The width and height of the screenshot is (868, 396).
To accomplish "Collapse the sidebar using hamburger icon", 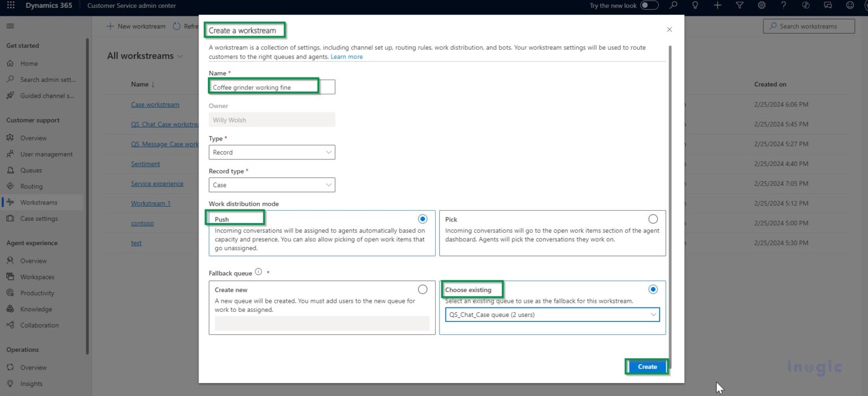I will 10,26.
